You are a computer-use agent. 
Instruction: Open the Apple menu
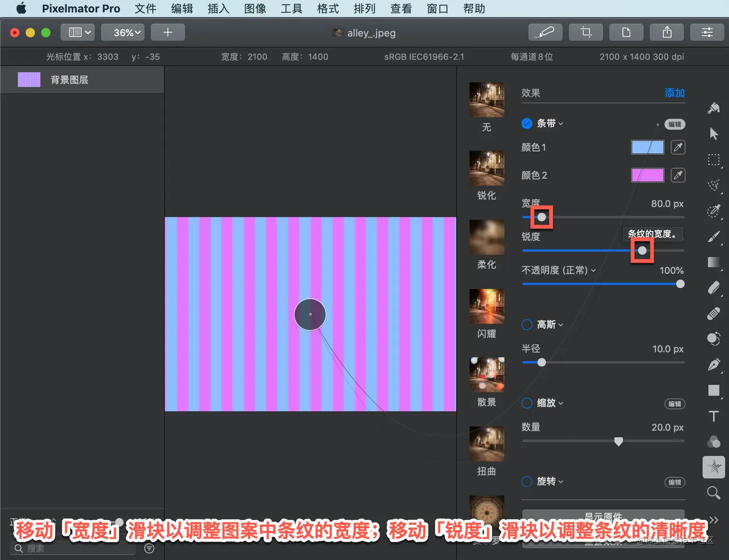point(21,8)
